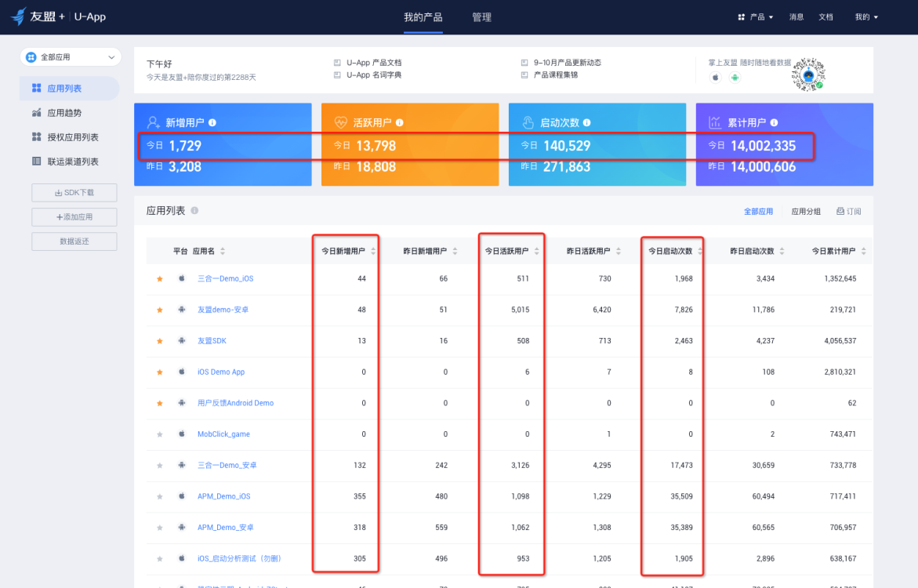Open the 消息 header link
The height and width of the screenshot is (588, 918).
[796, 17]
